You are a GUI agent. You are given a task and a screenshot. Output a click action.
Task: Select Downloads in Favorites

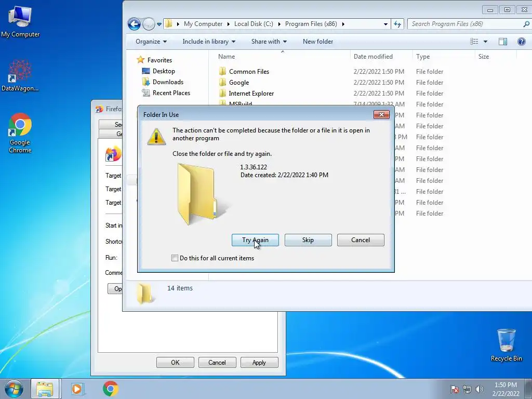pyautogui.click(x=168, y=82)
